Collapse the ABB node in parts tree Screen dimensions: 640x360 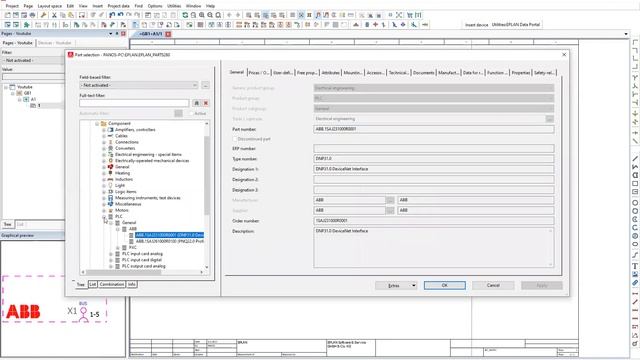coord(118,229)
